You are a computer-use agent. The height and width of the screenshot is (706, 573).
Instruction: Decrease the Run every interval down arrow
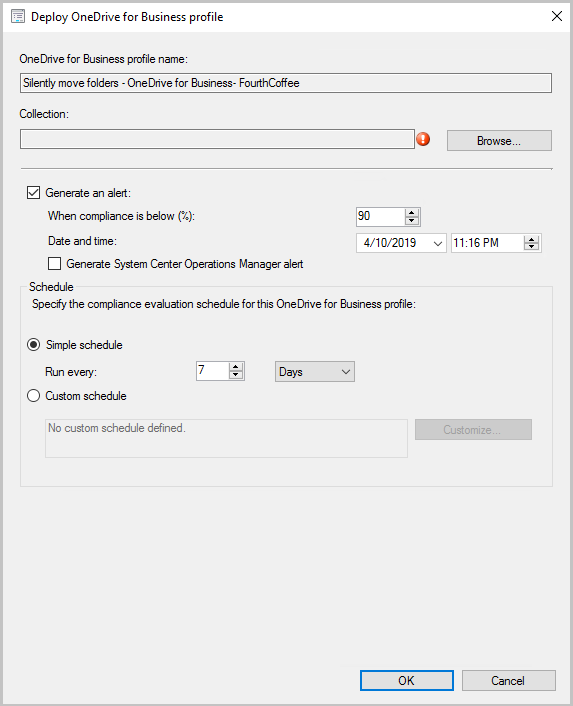[236, 375]
